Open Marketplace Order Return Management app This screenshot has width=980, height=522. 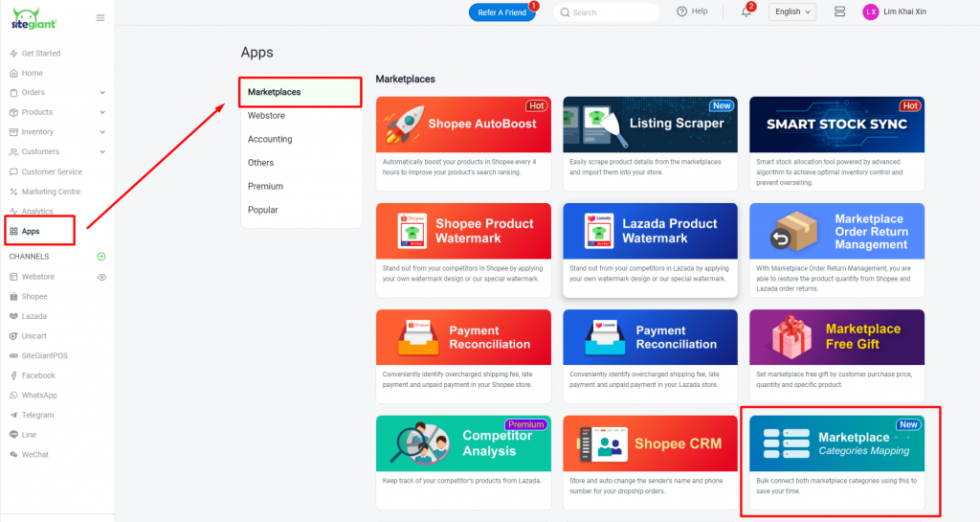point(836,250)
